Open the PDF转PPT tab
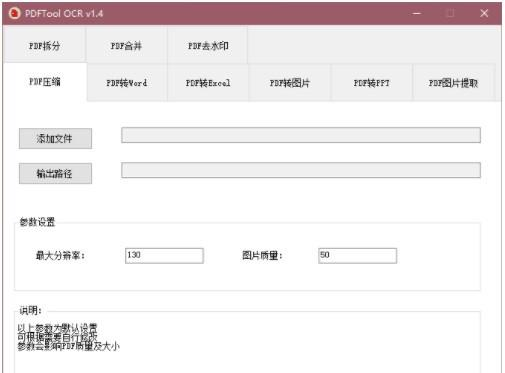The width and height of the screenshot is (505, 373). [371, 83]
